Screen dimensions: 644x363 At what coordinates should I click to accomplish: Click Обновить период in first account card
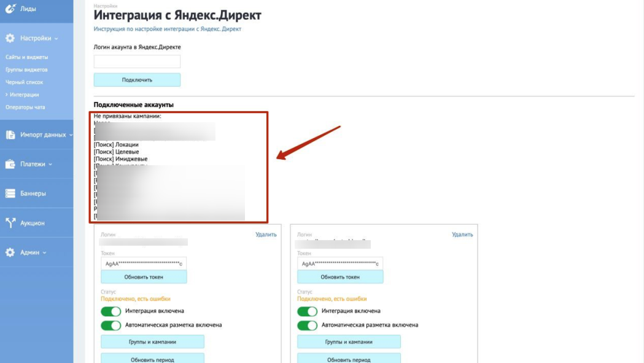coord(152,359)
